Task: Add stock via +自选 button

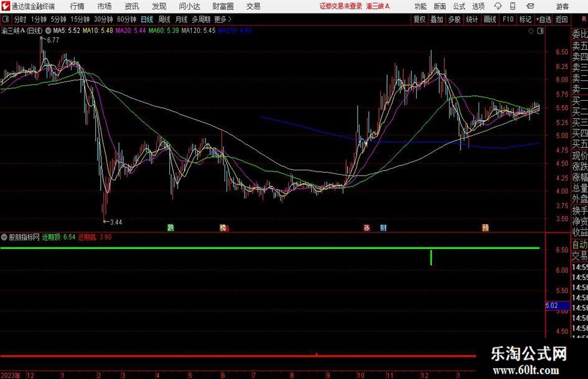Action: click(544, 19)
